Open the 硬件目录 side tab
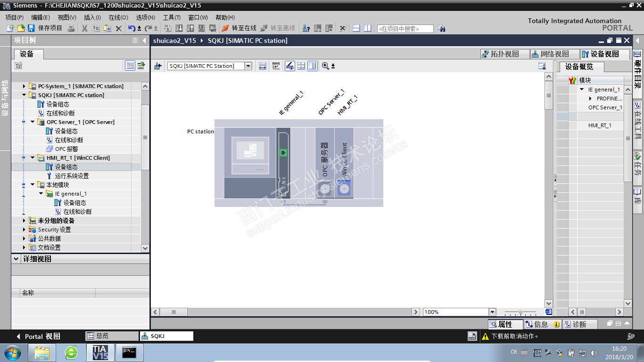Viewport: 644px width, 362px height. point(638,70)
